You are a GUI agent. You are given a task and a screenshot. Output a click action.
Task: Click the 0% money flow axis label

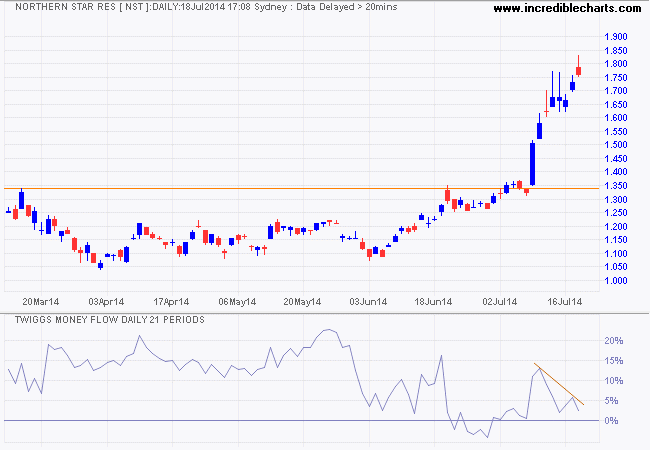pyautogui.click(x=611, y=421)
